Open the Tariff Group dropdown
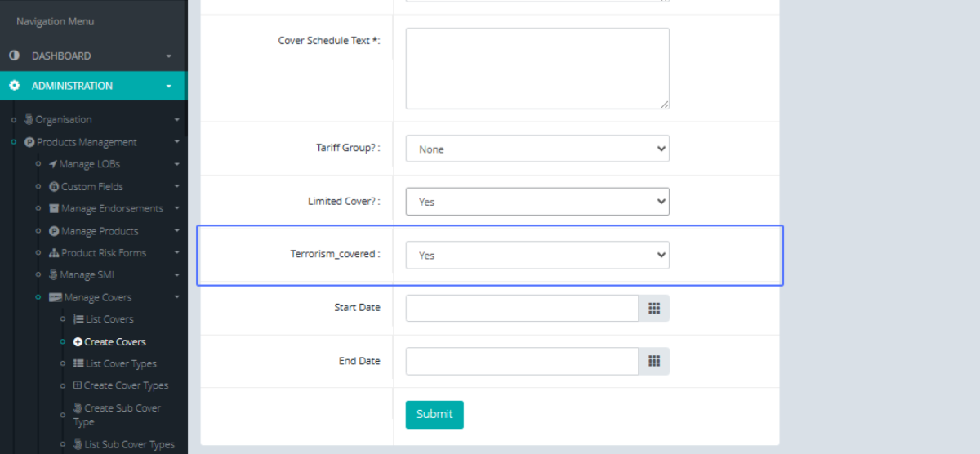The width and height of the screenshot is (980, 454). pyautogui.click(x=537, y=149)
